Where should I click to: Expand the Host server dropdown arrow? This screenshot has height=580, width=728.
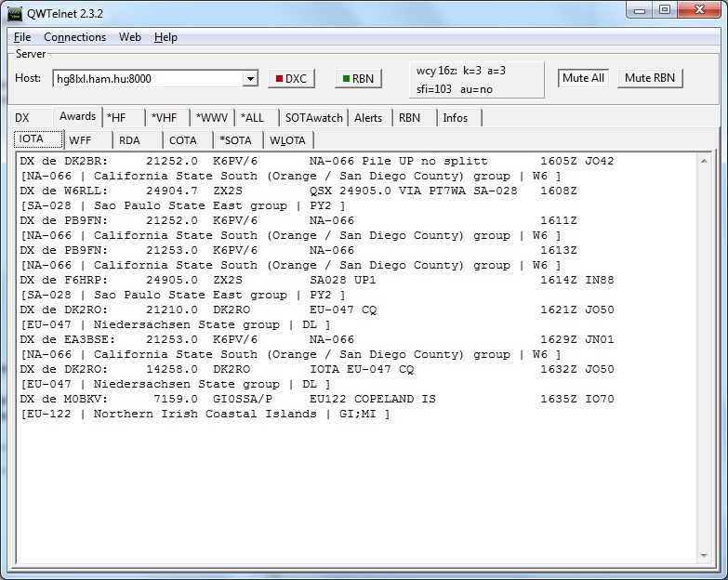(x=249, y=79)
